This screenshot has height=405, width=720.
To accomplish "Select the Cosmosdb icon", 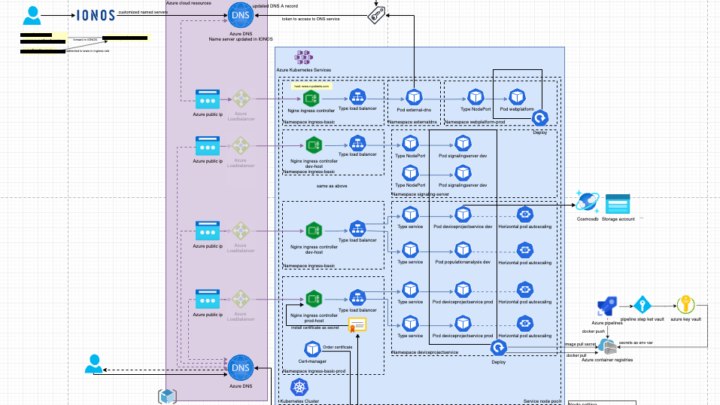I will pyautogui.click(x=587, y=202).
